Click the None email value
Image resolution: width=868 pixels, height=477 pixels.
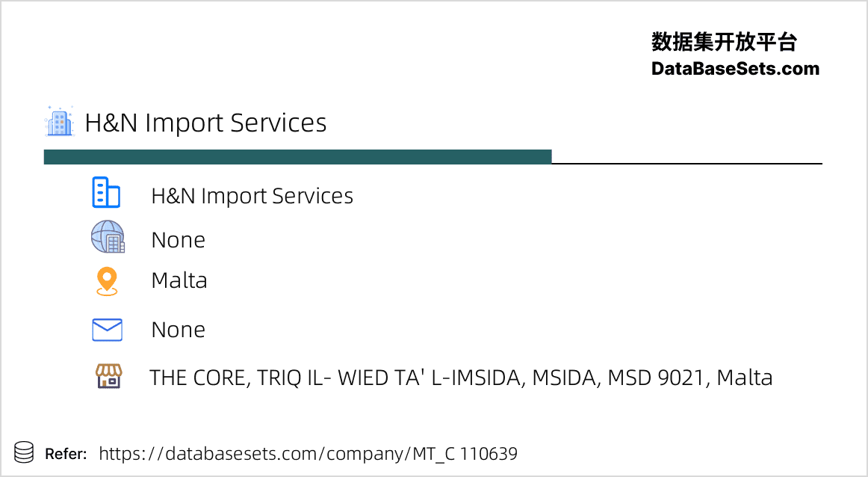pos(179,330)
